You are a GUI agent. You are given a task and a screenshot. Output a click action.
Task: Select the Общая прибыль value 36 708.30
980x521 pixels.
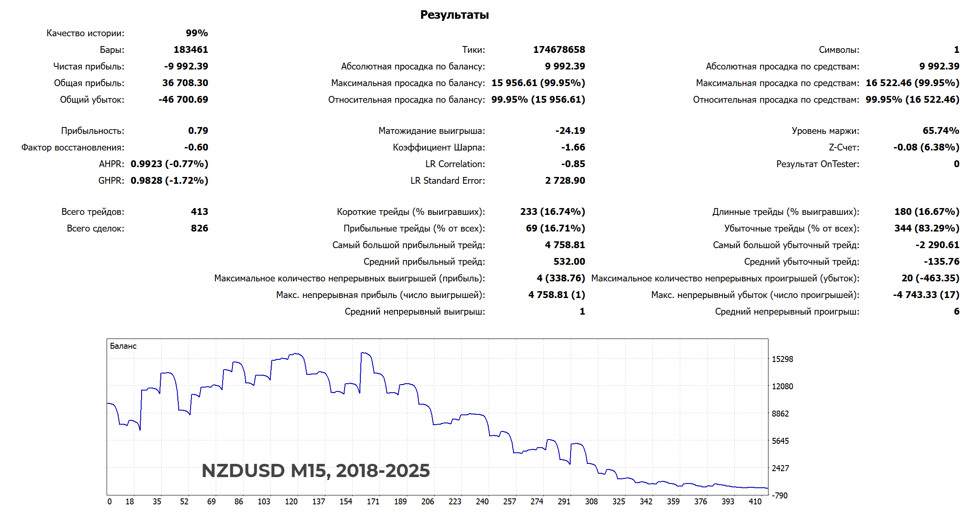click(185, 83)
